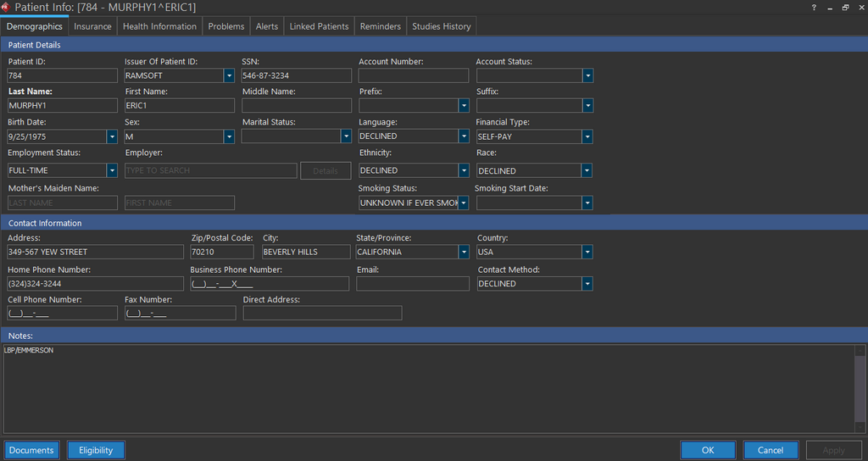Open the Smoking Status dropdown
Image resolution: width=868 pixels, height=461 pixels.
pos(464,203)
